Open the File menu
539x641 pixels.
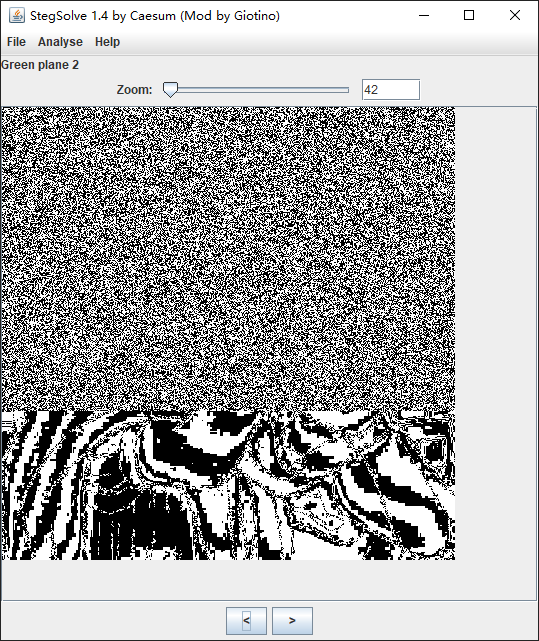click(16, 42)
